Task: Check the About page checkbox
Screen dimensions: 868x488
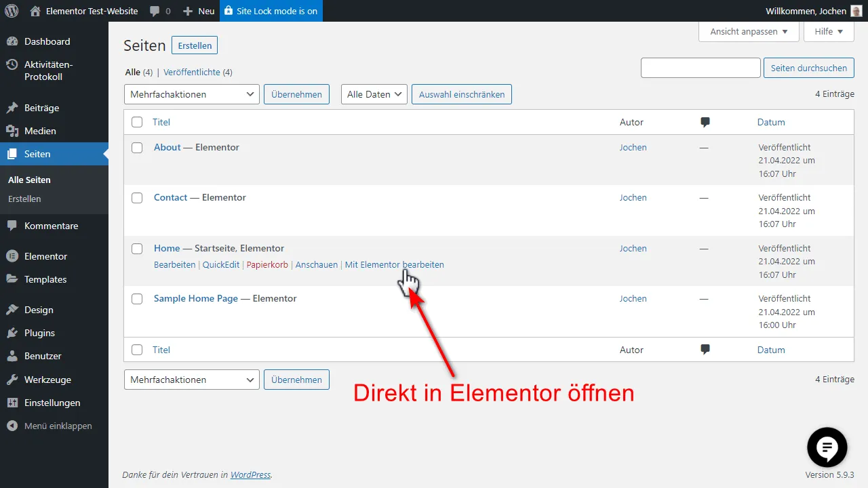Action: tap(137, 148)
